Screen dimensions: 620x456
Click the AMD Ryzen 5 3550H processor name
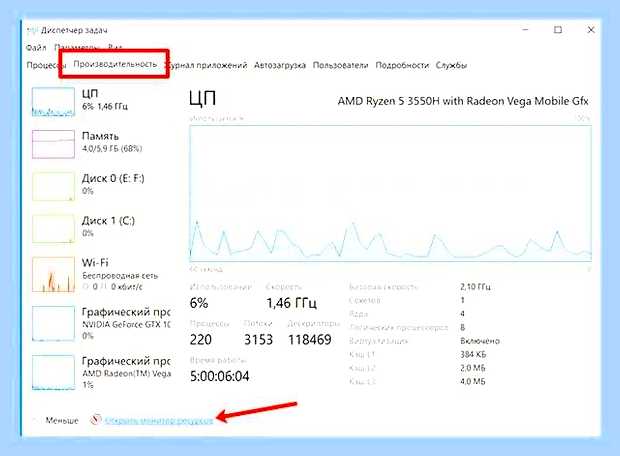click(x=463, y=101)
